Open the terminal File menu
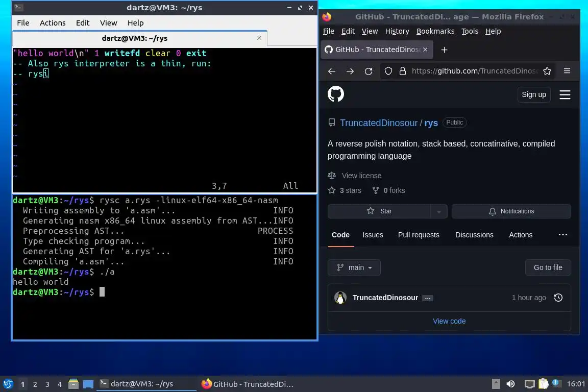 click(23, 23)
